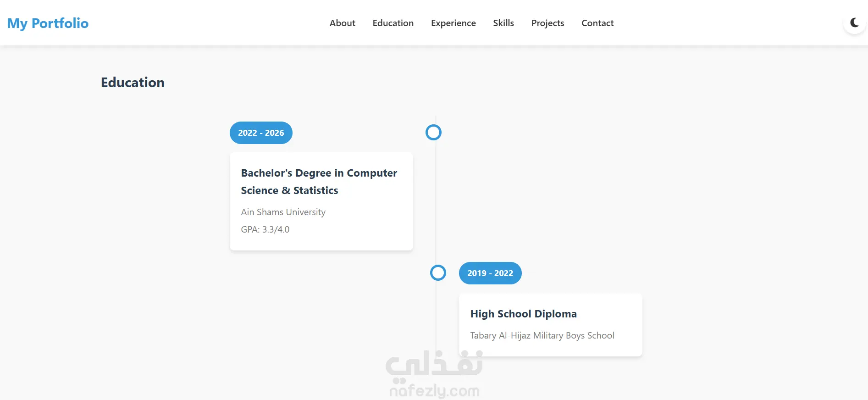This screenshot has height=400, width=868.
Task: Open the Contact nav link
Action: click(597, 23)
